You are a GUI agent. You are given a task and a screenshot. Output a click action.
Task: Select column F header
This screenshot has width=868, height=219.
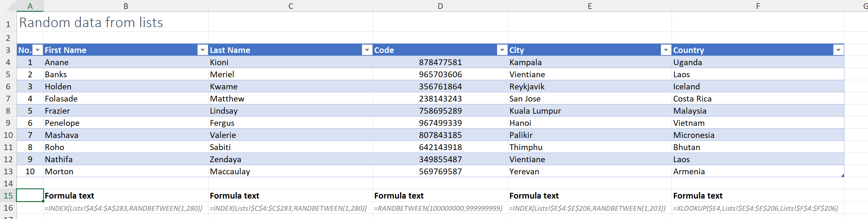click(758, 6)
